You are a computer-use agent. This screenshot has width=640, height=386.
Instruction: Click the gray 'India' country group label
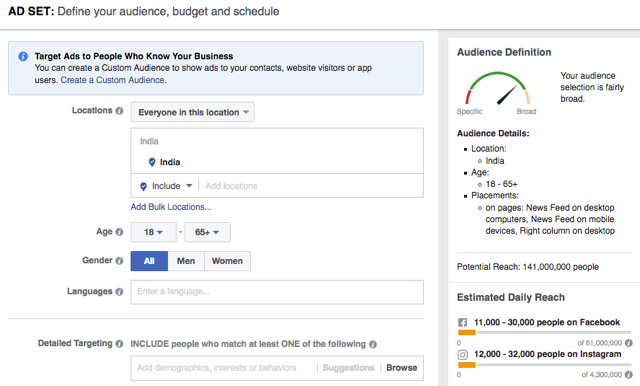tap(149, 141)
